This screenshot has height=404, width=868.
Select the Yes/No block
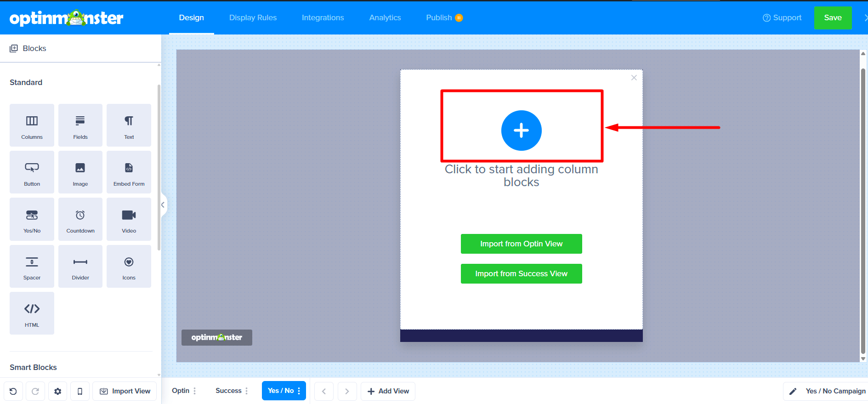click(32, 219)
